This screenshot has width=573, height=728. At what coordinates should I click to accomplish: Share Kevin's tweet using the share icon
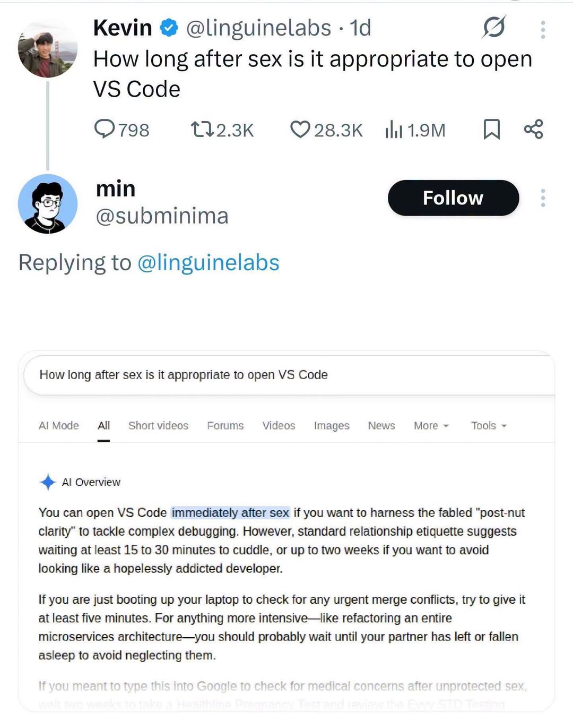click(533, 129)
